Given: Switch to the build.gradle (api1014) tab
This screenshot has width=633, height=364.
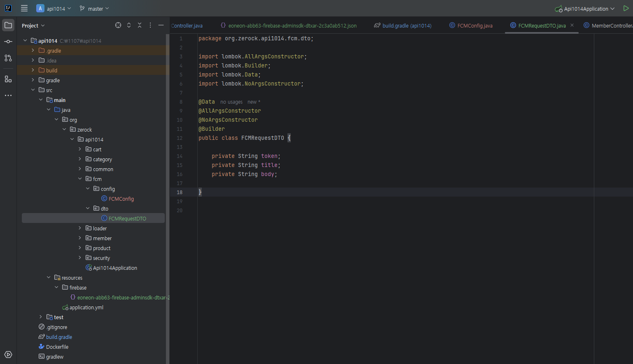Looking at the screenshot, I should point(406,26).
